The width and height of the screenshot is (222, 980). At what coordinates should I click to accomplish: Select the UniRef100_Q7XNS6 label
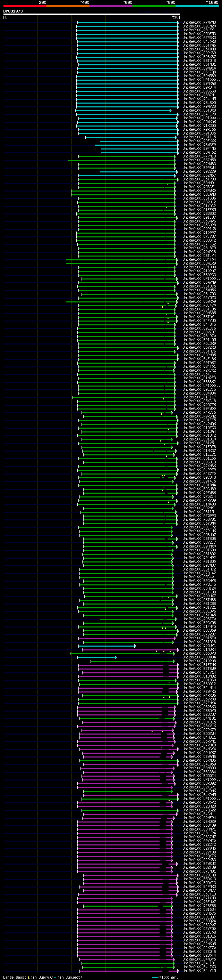(199, 466)
